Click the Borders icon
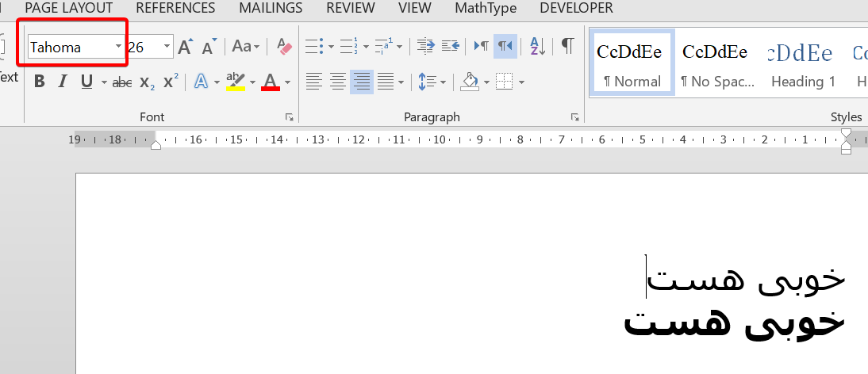This screenshot has width=868, height=374. [x=505, y=82]
